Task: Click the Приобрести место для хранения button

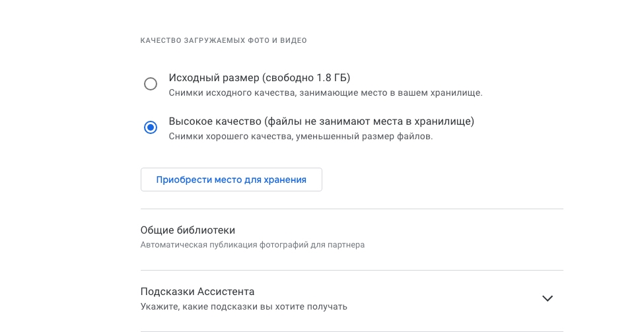Action: [231, 180]
